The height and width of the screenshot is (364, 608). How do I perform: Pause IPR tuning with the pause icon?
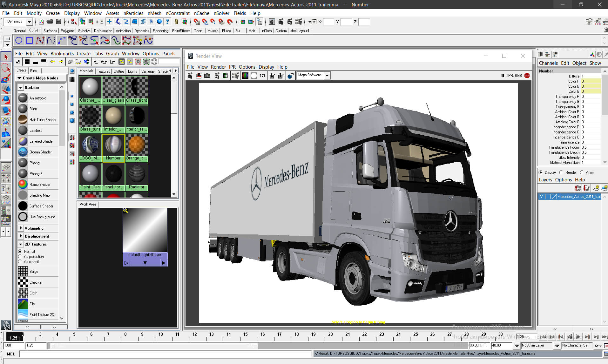click(503, 76)
